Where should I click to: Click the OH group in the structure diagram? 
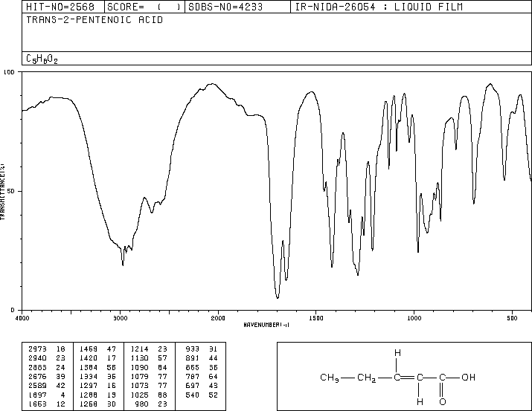coord(468,377)
